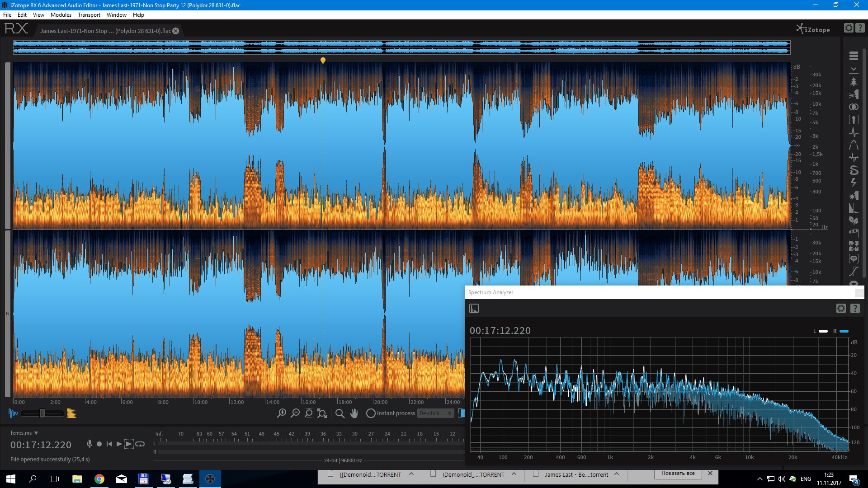Open the De-ess S-shaped module icon
The image size is (868, 488).
pyautogui.click(x=854, y=170)
